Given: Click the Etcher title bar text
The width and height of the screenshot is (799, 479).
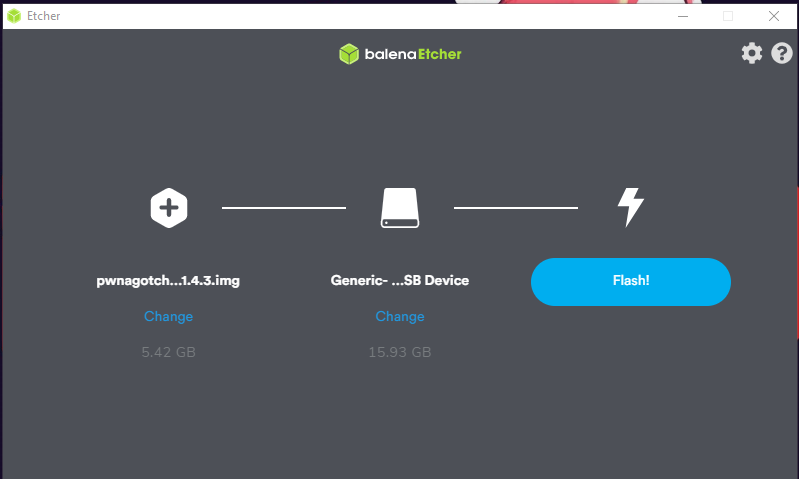Looking at the screenshot, I should click(44, 16).
